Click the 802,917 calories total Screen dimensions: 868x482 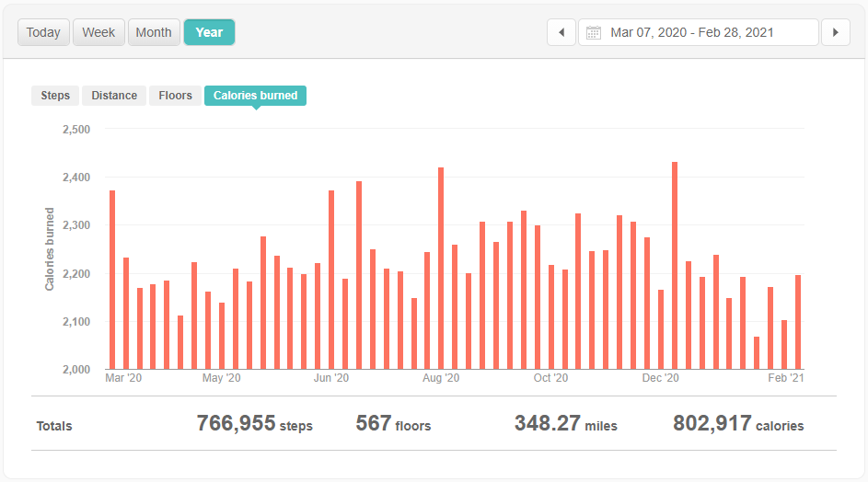click(x=738, y=424)
